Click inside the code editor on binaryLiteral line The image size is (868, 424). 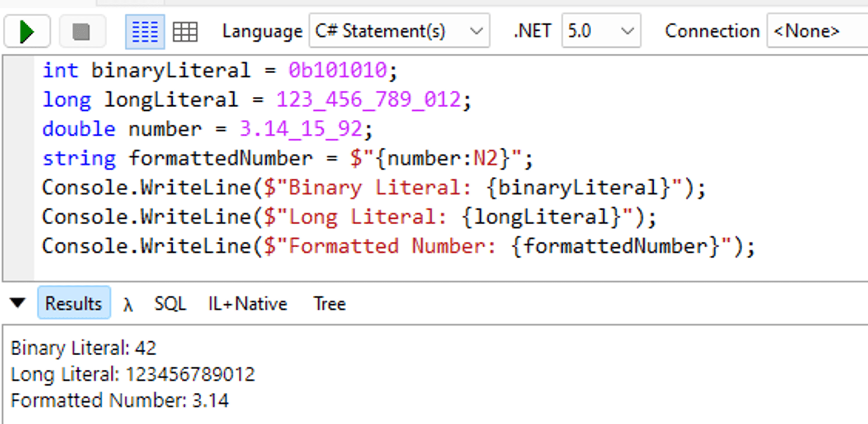coord(181,70)
